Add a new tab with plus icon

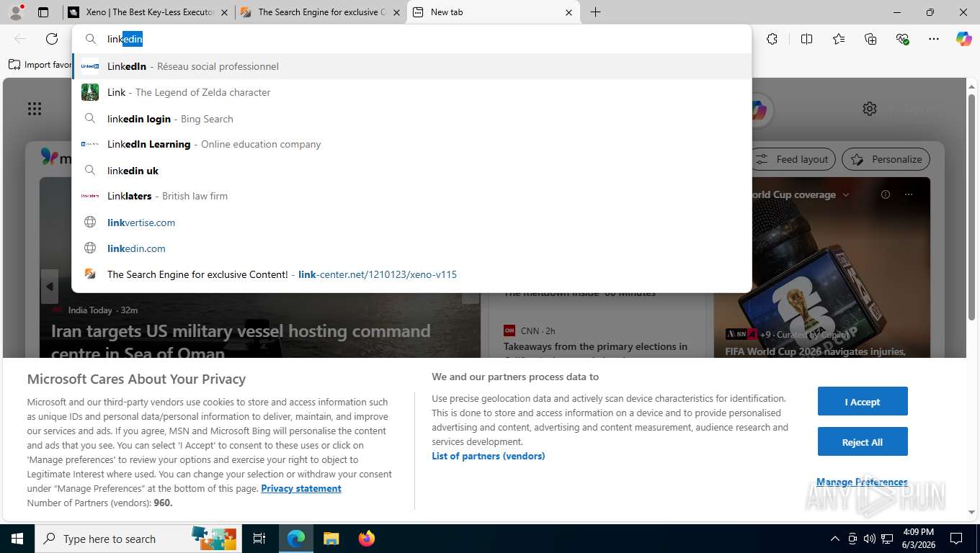coord(595,12)
